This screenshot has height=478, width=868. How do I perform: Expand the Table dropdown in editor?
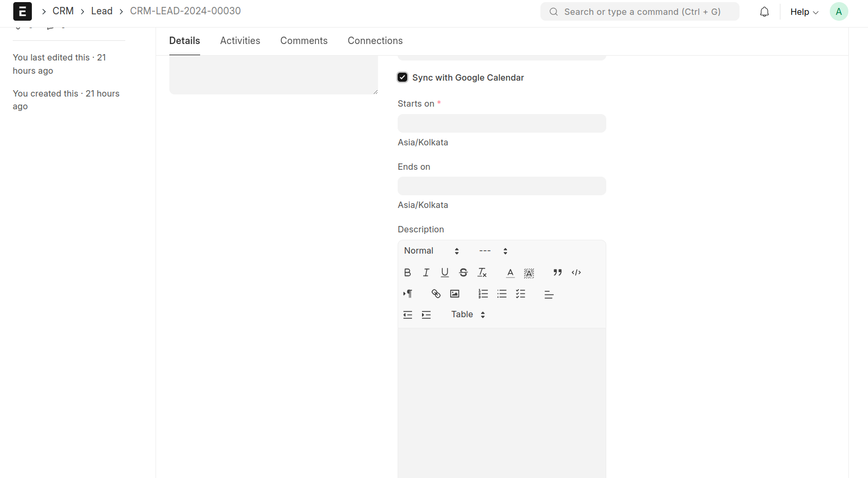(468, 315)
